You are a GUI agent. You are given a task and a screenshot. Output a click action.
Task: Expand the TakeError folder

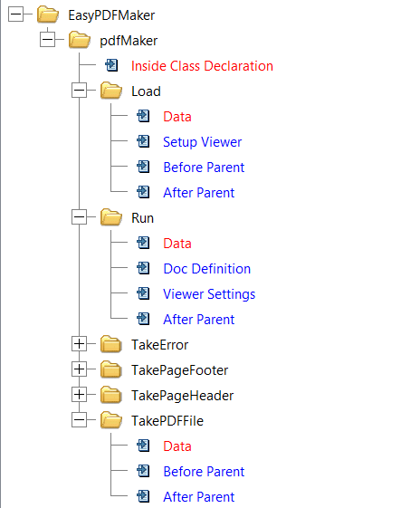80,344
